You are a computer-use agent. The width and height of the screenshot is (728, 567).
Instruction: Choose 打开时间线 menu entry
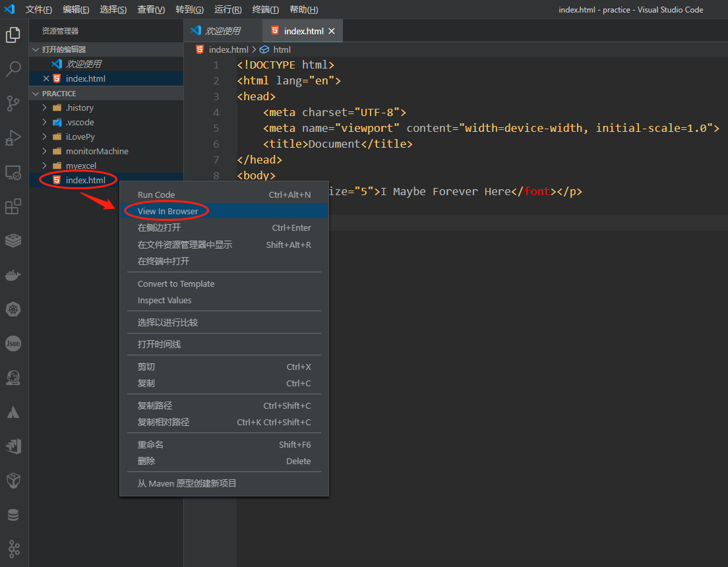(224, 344)
